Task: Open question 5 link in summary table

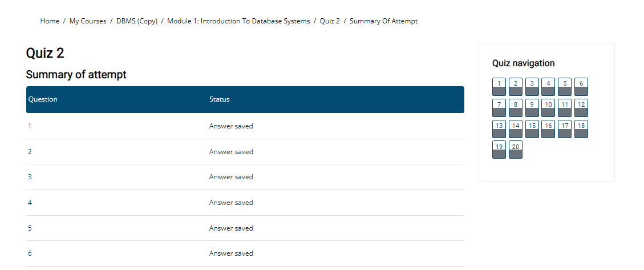Action: click(30, 228)
